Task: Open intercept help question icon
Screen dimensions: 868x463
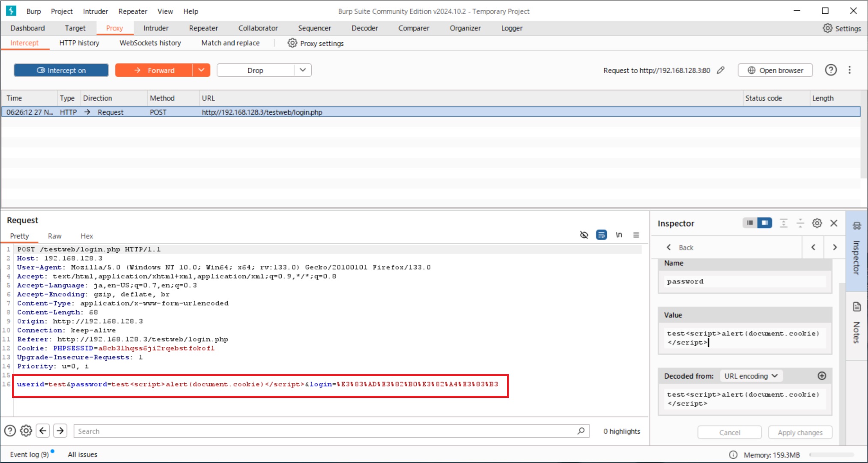Action: tap(831, 70)
